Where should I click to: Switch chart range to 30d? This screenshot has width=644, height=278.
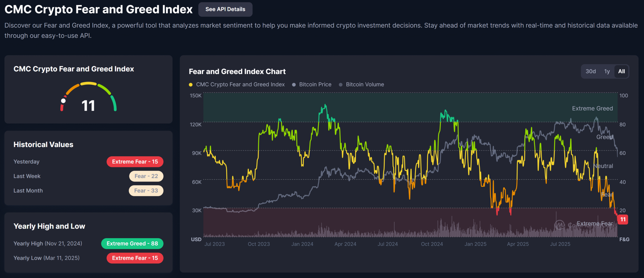(590, 71)
